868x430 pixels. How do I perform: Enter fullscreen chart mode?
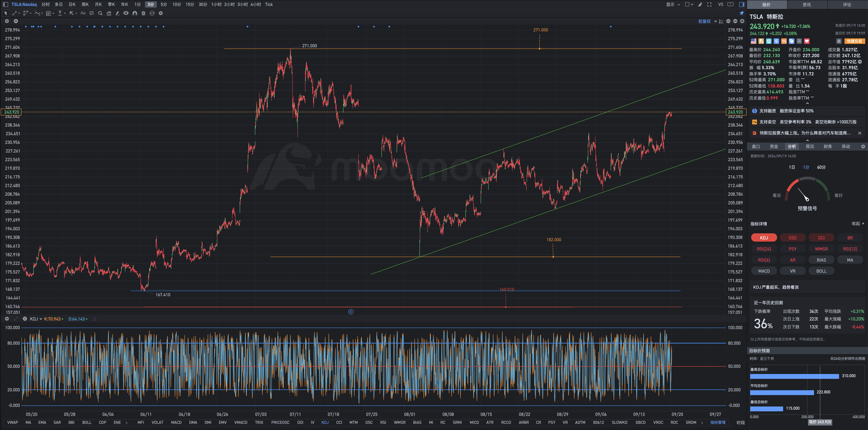(x=709, y=4)
